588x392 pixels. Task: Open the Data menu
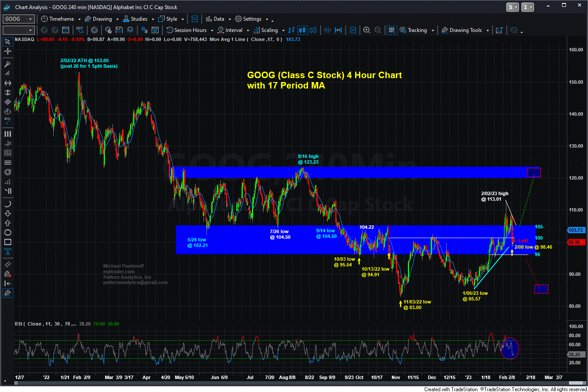[218, 19]
